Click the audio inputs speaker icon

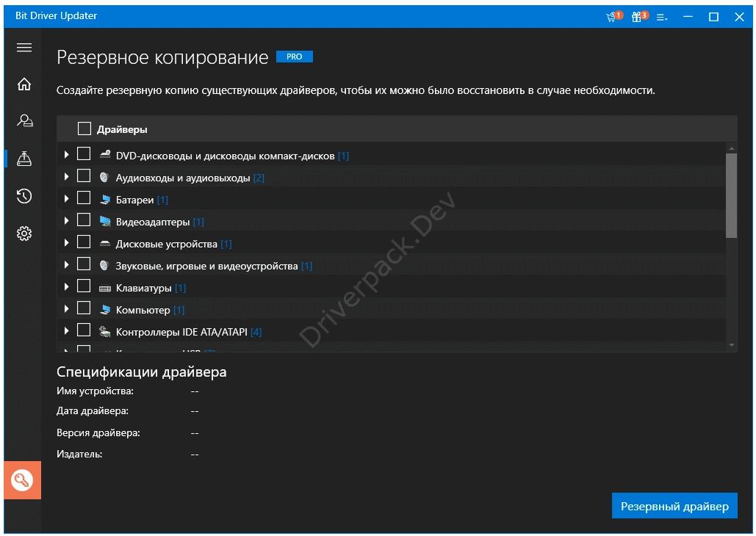point(104,177)
